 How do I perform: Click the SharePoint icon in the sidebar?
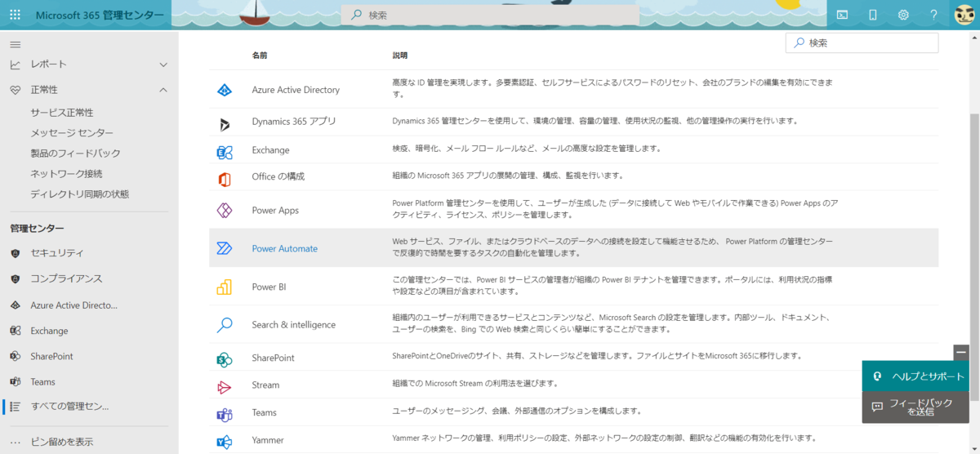[x=15, y=356]
